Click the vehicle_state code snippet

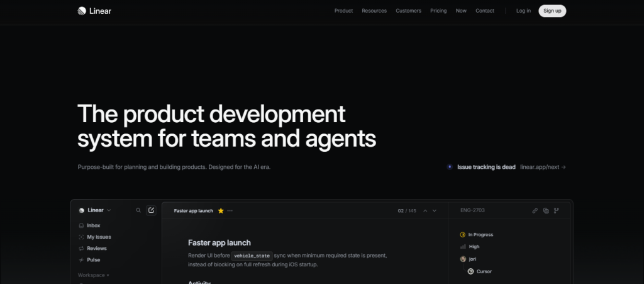point(252,256)
